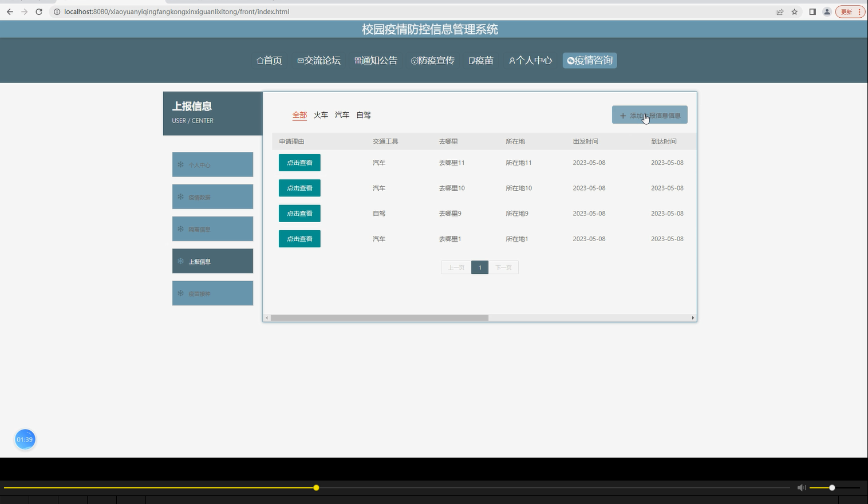Click the horizontal scrollbar thumb under the table

click(x=380, y=317)
